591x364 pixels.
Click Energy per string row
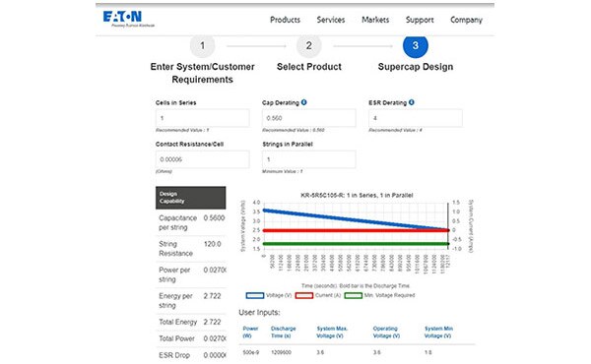(x=191, y=301)
